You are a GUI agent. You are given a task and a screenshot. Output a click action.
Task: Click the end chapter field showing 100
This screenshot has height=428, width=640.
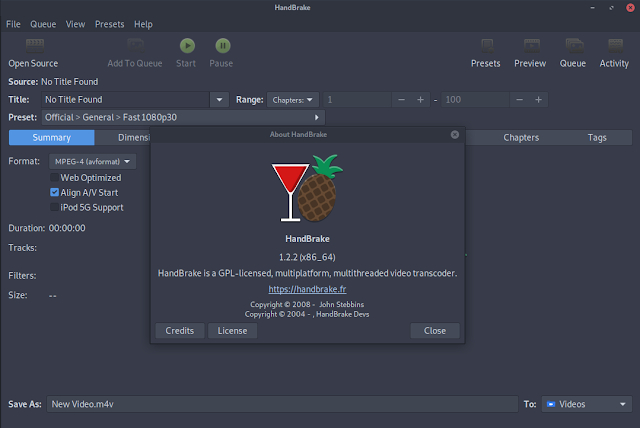[x=475, y=100]
